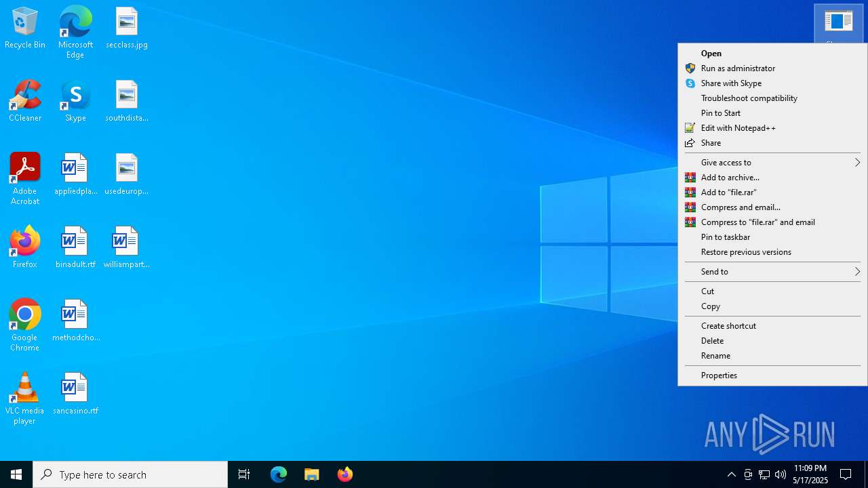Viewport: 868px width, 488px height.
Task: Choose Share in the context menu
Action: [x=772, y=143]
